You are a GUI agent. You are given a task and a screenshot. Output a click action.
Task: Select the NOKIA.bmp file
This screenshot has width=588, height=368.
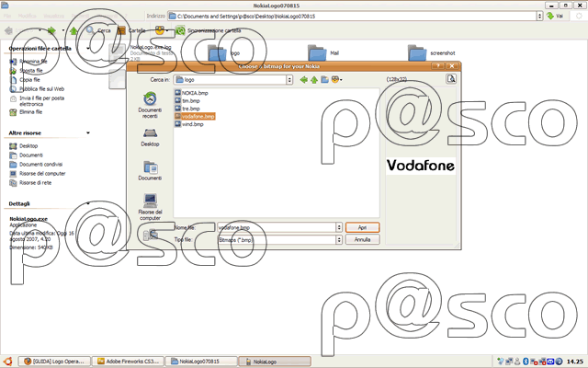click(x=191, y=93)
